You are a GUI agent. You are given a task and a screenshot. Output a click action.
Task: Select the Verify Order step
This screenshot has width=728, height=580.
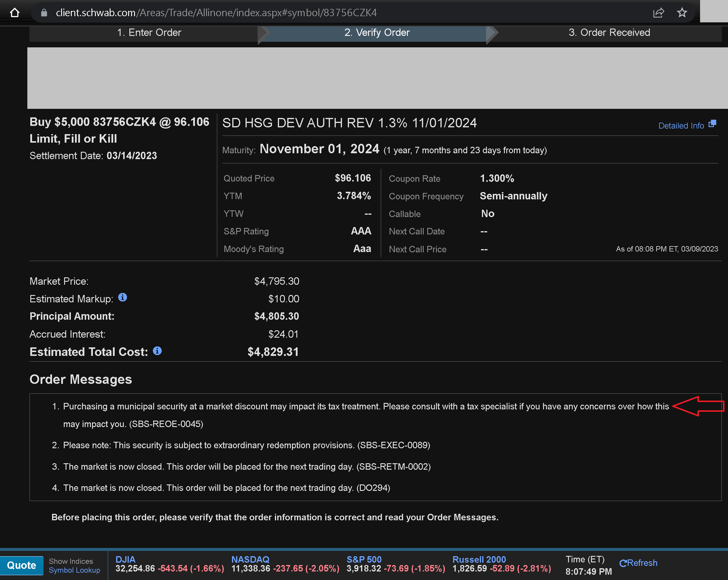click(x=377, y=32)
